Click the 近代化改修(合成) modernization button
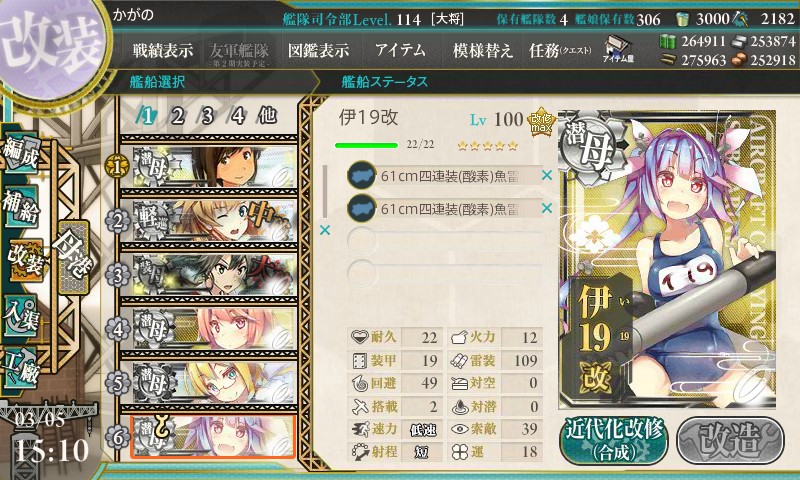Screen dimensions: 800x480 pos(614,440)
